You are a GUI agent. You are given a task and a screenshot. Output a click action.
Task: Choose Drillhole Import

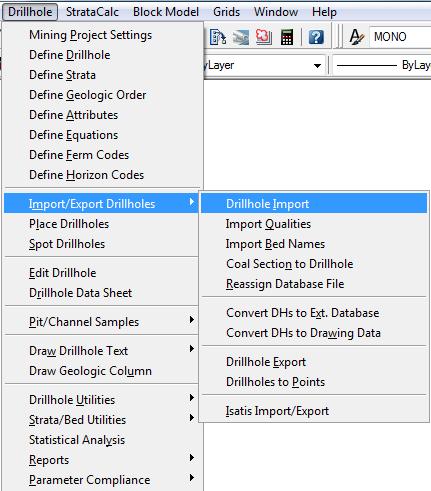pos(314,204)
